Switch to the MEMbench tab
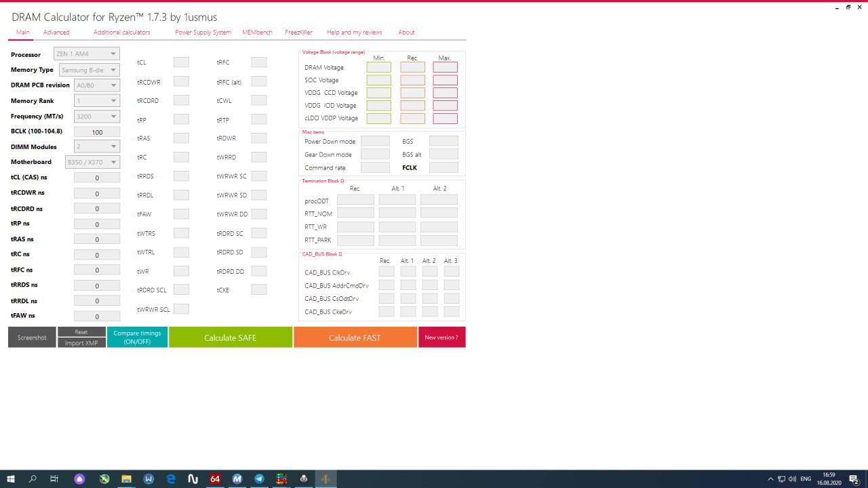Viewport: 868px width, 488px height. pos(257,32)
